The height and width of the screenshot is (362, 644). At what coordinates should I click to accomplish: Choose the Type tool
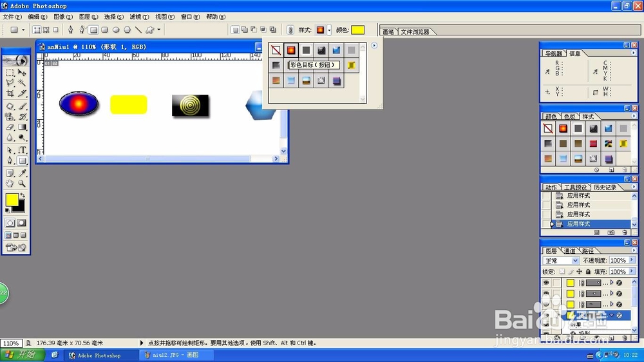pos(22,150)
